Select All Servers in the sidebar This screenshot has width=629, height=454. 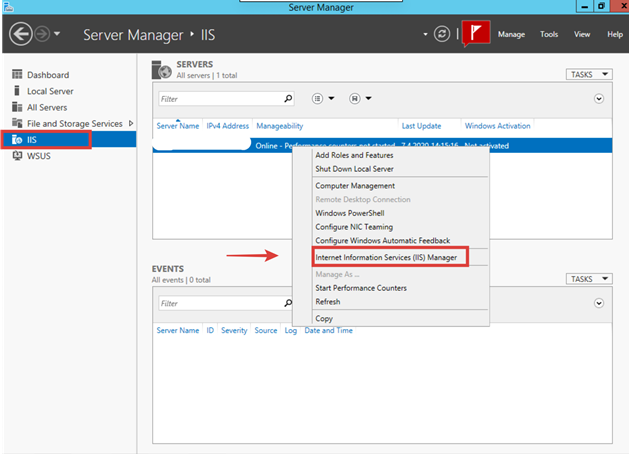(47, 107)
